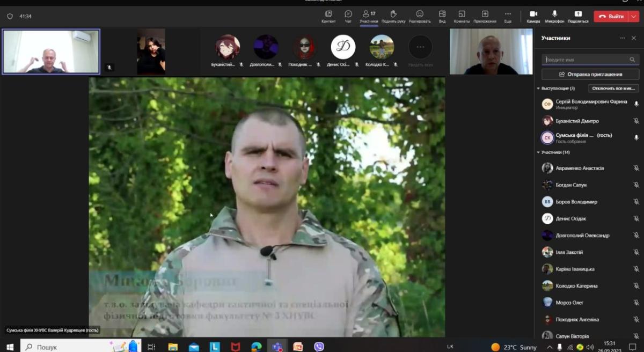Click the Отправка приглашения button
The height and width of the screenshot is (352, 644).
[590, 74]
